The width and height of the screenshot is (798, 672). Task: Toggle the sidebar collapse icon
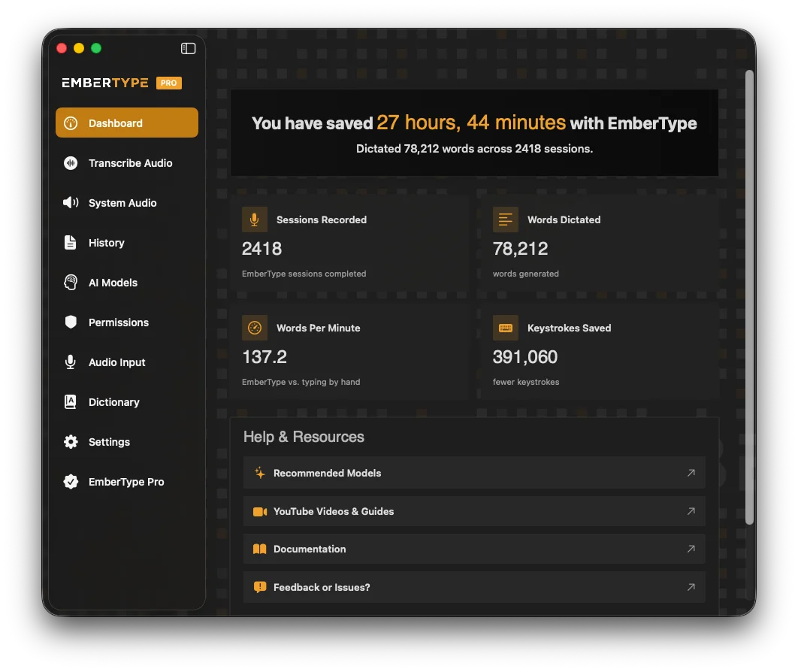pyautogui.click(x=189, y=48)
